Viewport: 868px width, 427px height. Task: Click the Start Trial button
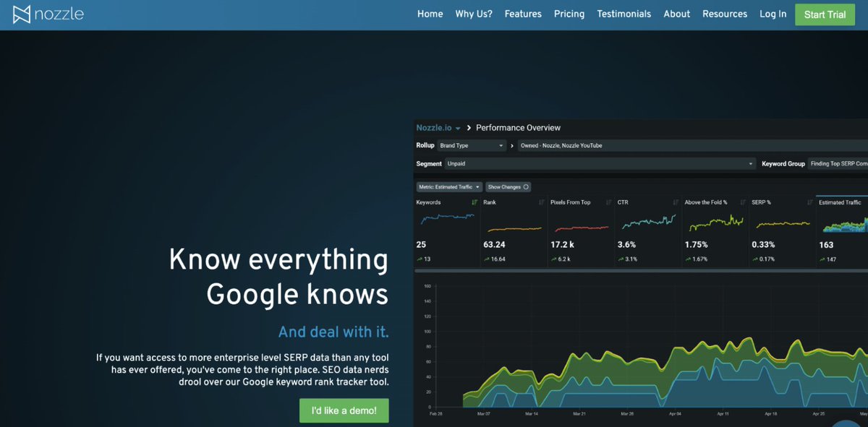(825, 14)
